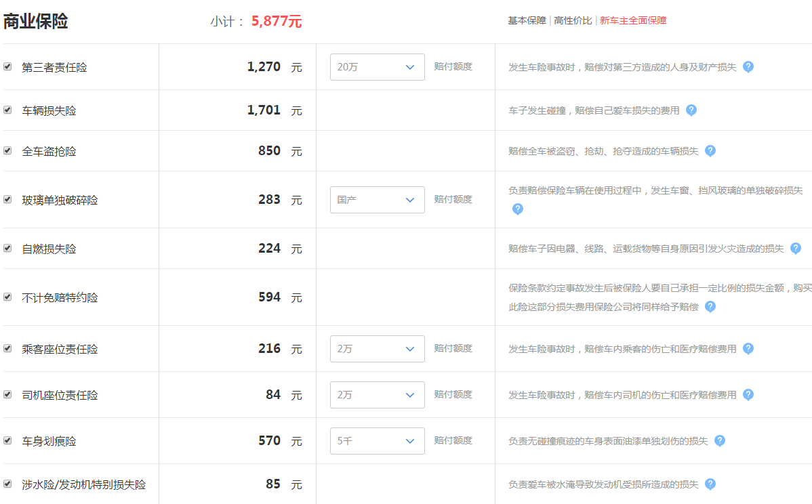
Task: Uncheck the 车辆损失险 checkbox
Action: tap(7, 110)
